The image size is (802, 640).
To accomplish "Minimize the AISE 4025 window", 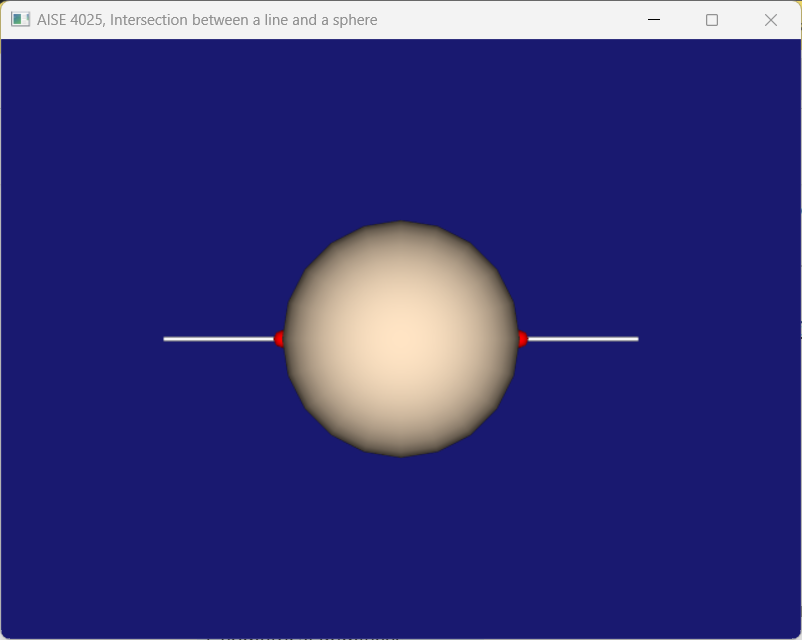I will (654, 19).
